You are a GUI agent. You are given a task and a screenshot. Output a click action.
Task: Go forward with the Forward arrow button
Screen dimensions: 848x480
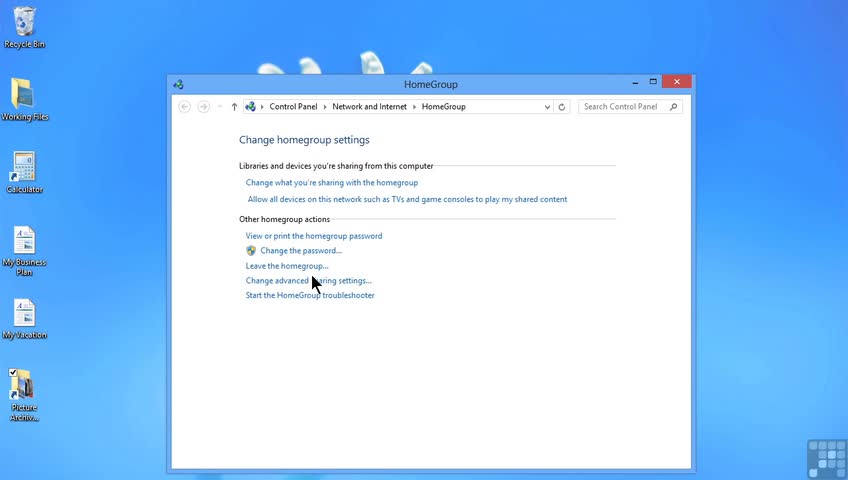click(x=203, y=106)
